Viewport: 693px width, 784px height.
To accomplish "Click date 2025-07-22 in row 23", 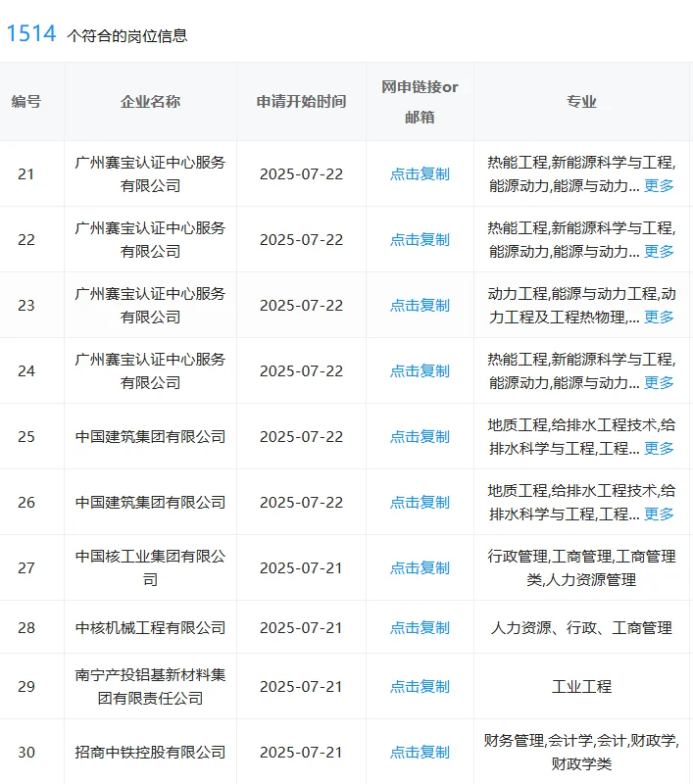I will coord(301,305).
